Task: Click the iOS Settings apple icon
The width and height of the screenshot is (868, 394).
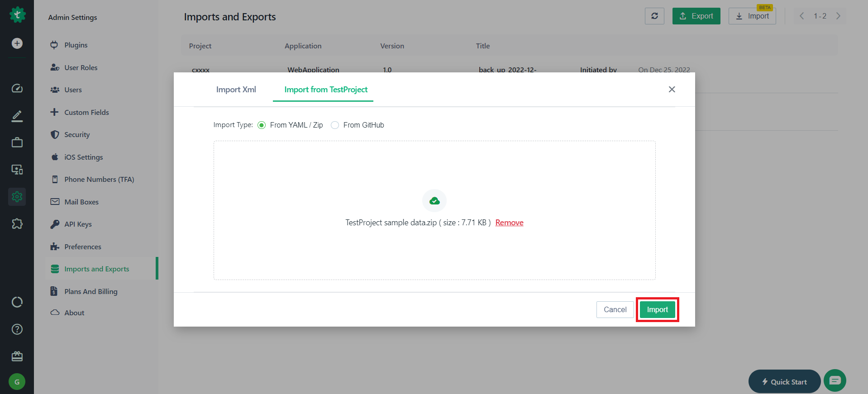Action: tap(55, 157)
